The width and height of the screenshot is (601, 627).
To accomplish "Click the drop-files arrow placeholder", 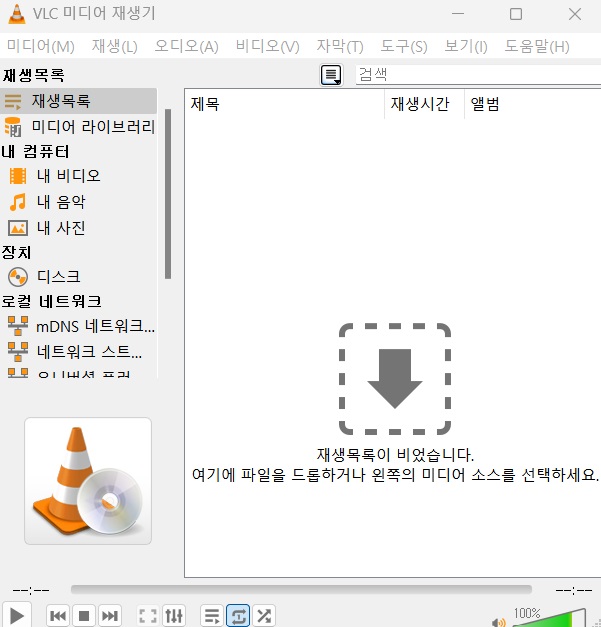I will (x=395, y=379).
